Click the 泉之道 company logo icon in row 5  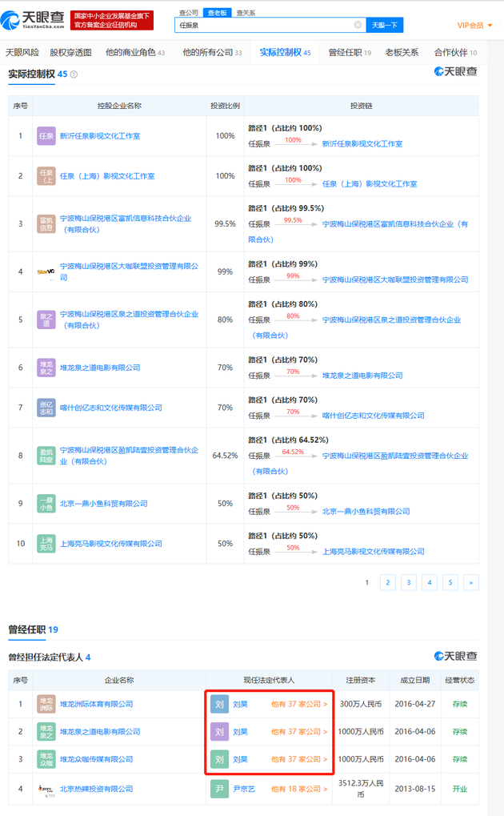point(46,320)
